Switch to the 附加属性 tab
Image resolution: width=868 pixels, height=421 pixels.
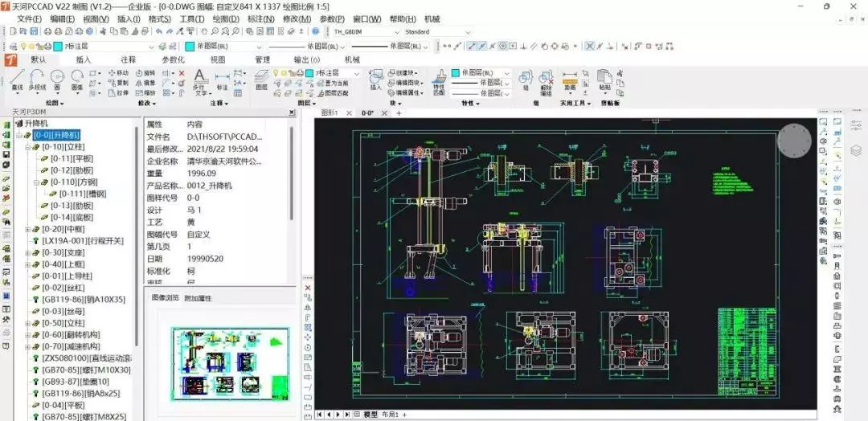[x=198, y=298]
